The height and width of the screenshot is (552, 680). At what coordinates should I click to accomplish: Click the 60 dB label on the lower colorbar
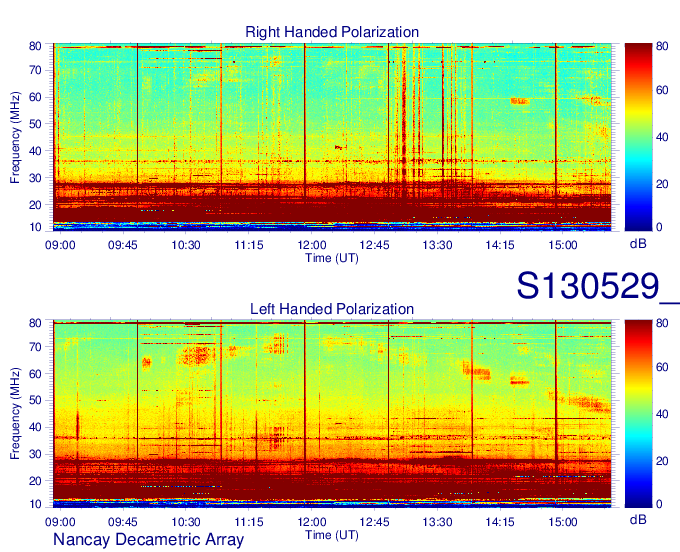662,367
